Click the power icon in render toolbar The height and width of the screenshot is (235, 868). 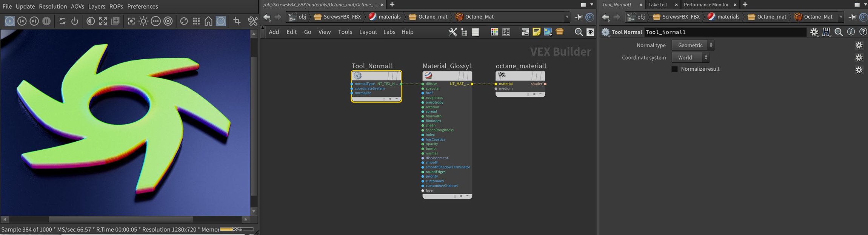[75, 21]
